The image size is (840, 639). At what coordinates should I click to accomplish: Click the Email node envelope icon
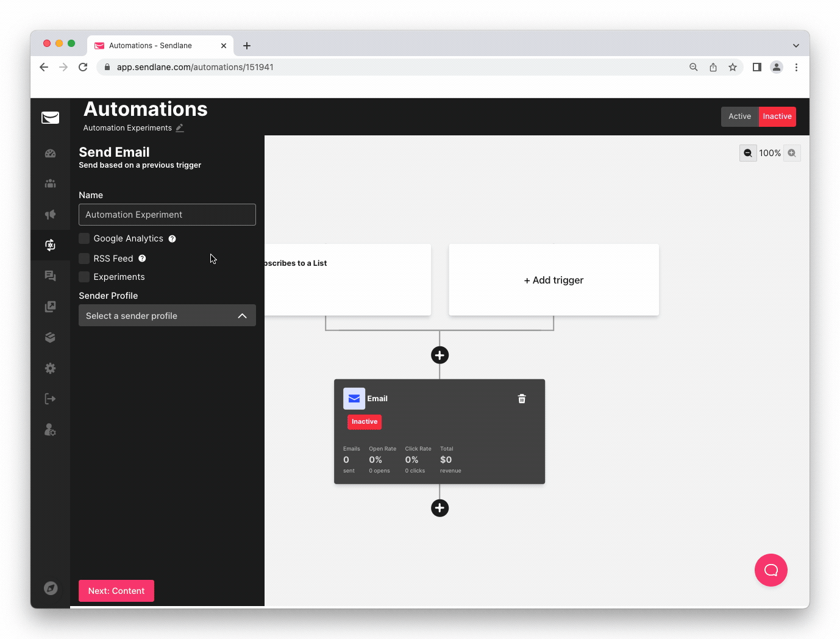[354, 399]
